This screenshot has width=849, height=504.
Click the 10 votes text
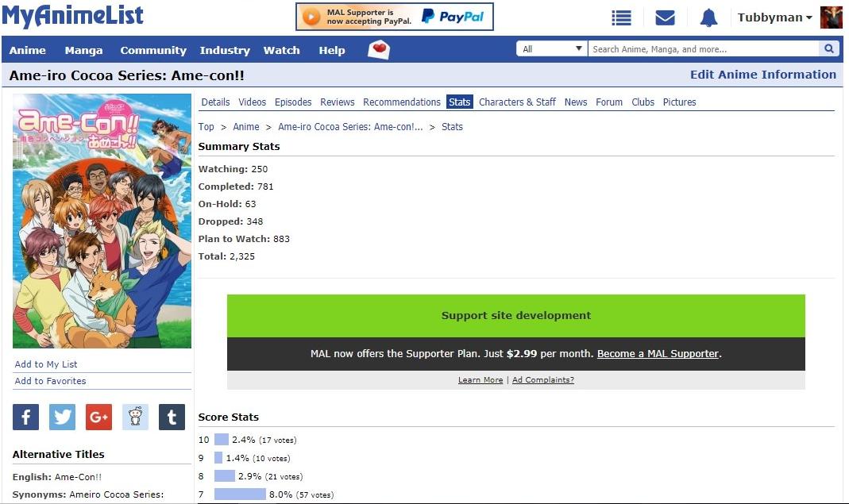pos(272,459)
